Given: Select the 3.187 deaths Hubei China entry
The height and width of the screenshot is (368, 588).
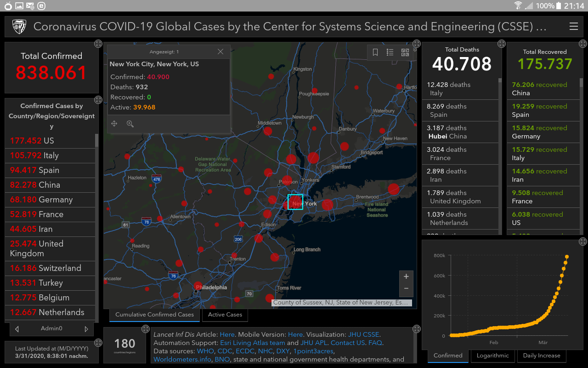Looking at the screenshot, I should (460, 132).
